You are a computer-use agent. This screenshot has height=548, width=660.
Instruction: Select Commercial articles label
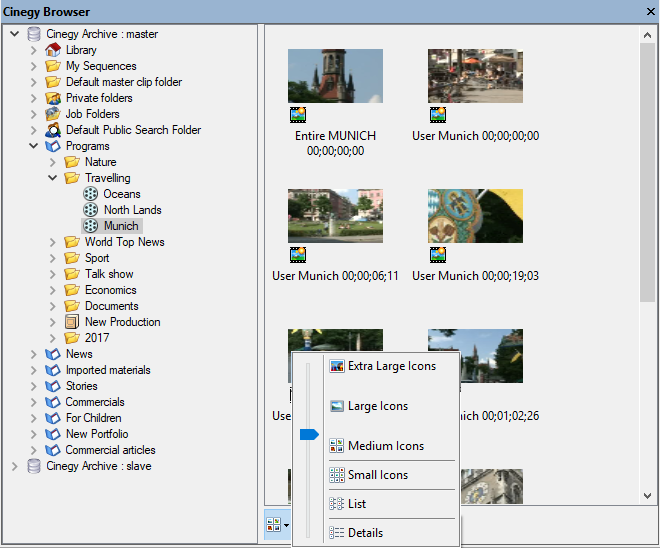110,450
